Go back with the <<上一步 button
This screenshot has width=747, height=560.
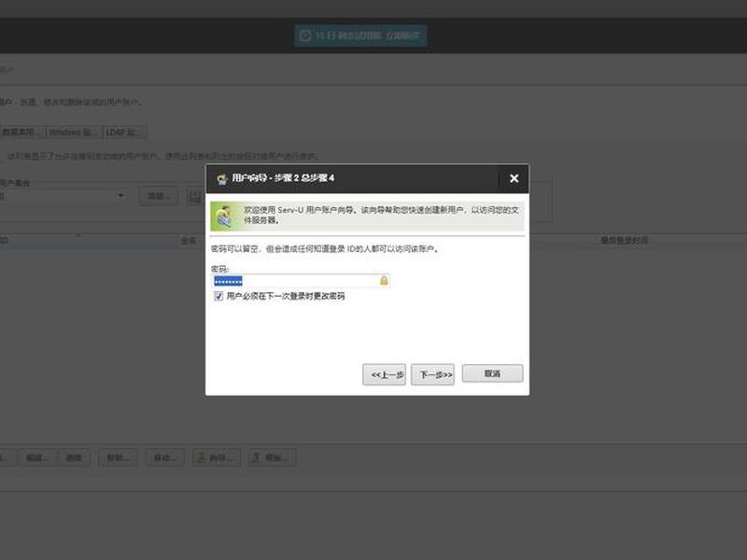point(384,375)
